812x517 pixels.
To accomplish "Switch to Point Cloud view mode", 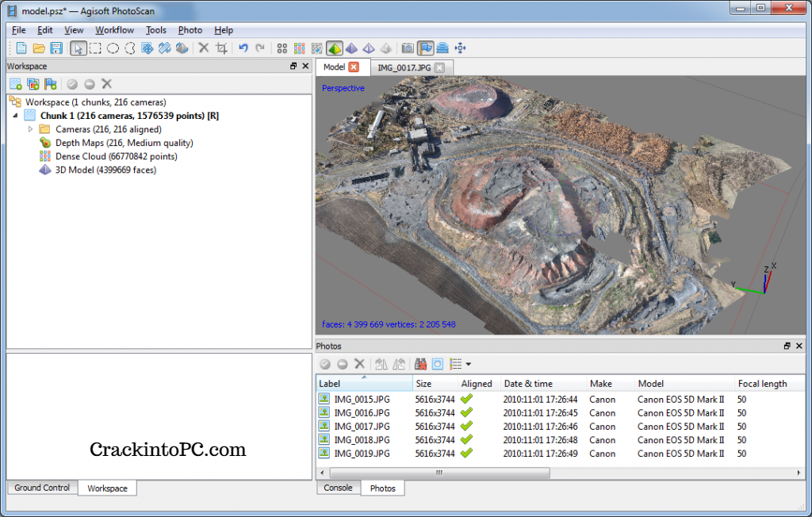I will coord(282,48).
